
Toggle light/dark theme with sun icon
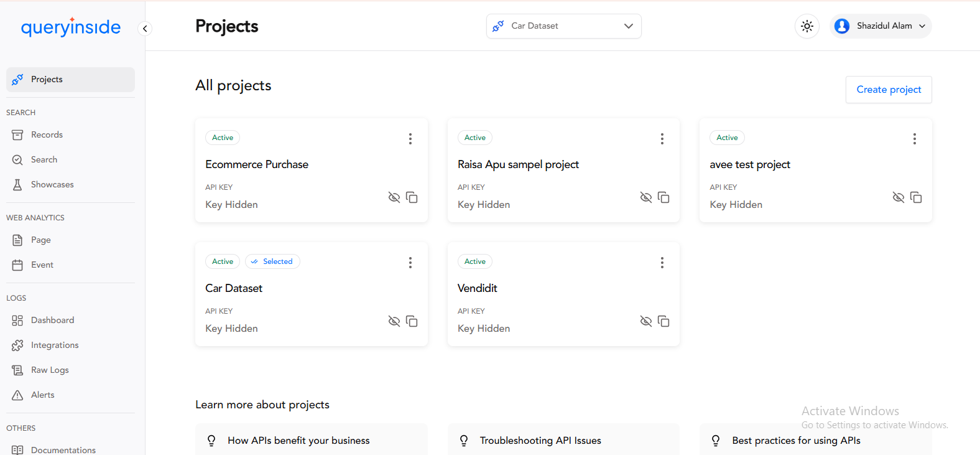[807, 26]
